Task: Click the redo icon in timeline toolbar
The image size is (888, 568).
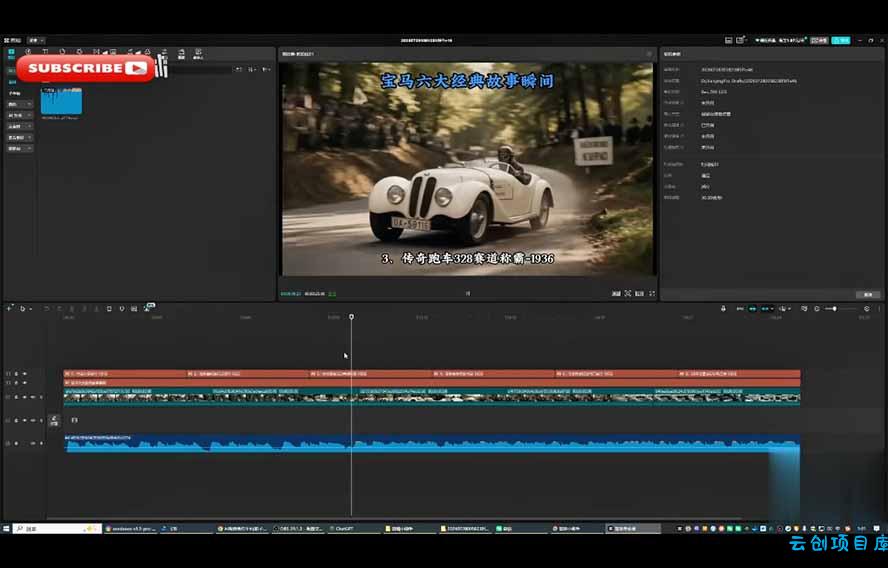Action: (59, 309)
